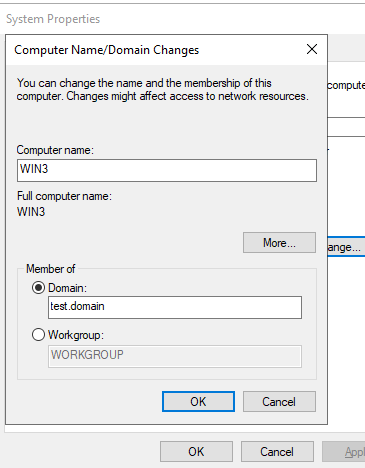The image size is (365, 468).
Task: Click the Member of group label
Action: click(51, 269)
